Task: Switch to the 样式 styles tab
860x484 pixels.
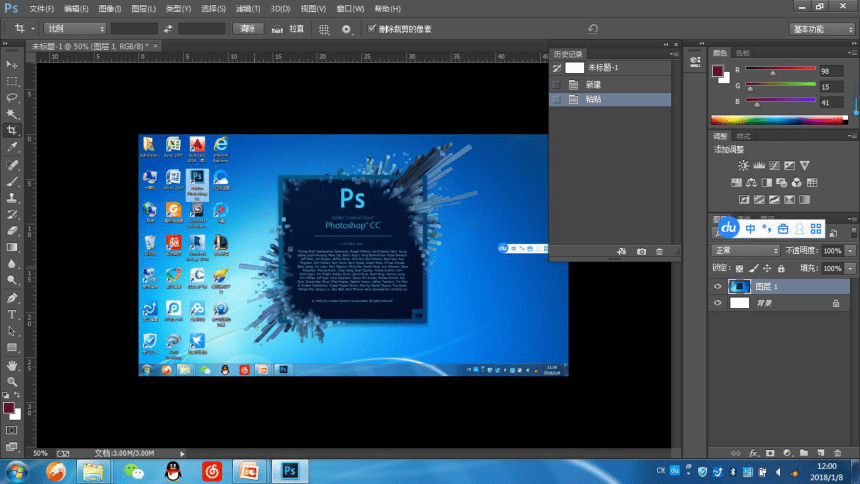Action: click(x=743, y=136)
